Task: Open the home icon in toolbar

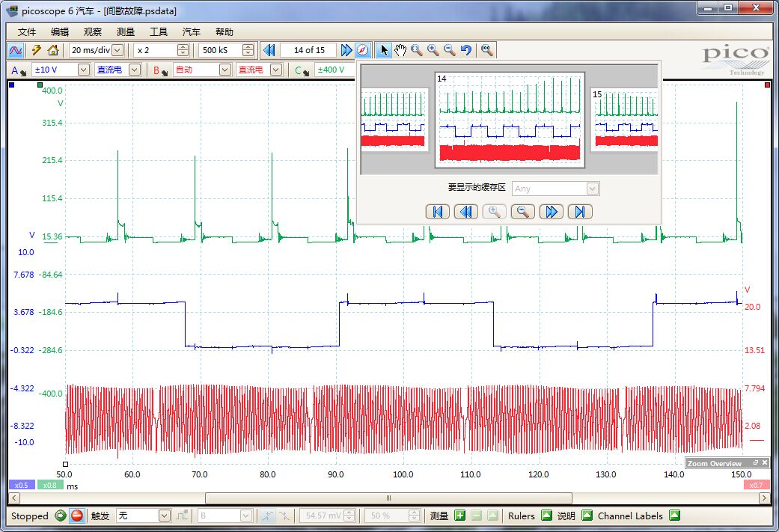Action: pyautogui.click(x=52, y=50)
